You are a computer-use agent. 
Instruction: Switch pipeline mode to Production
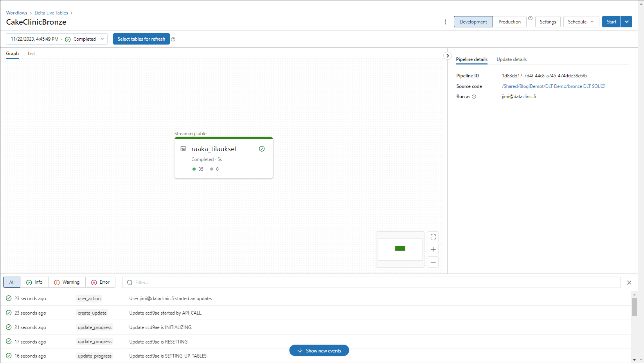509,22
